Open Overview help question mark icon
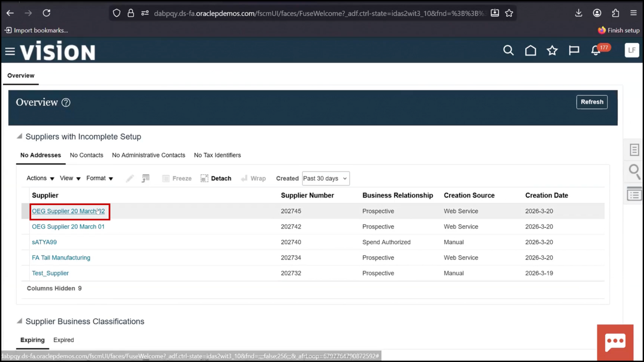Viewport: 644px width, 362px height. click(66, 103)
